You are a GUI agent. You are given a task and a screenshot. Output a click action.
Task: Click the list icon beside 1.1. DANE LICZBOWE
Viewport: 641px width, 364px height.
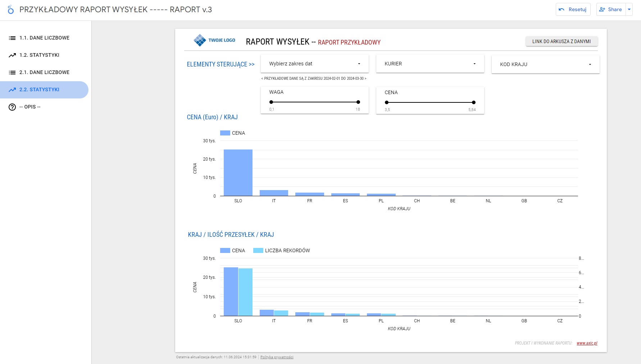click(x=12, y=38)
